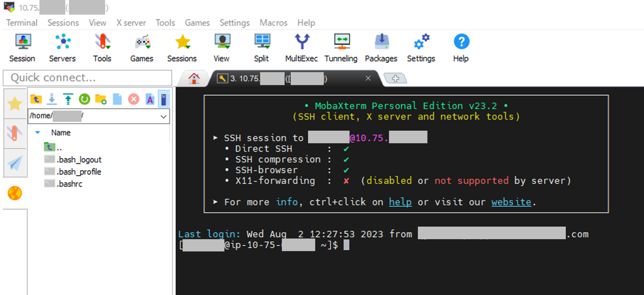Open the View menu
Screen dimensions: 644x295
pyautogui.click(x=98, y=23)
